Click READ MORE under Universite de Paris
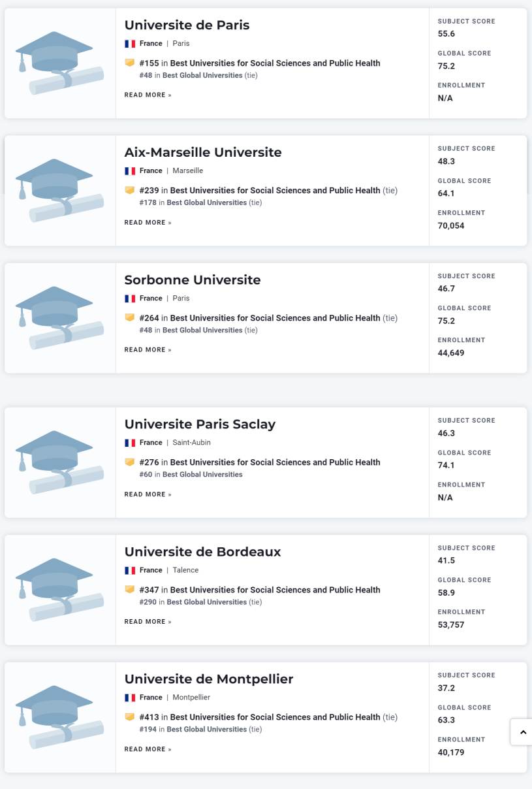Screen dimensions: 532x789 [x=148, y=95]
